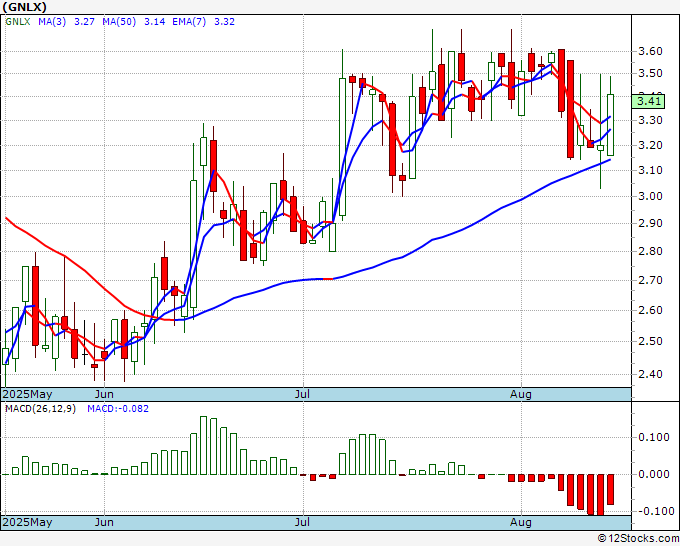Select the MA(50) legend label
The image size is (680, 546).
click(x=119, y=22)
